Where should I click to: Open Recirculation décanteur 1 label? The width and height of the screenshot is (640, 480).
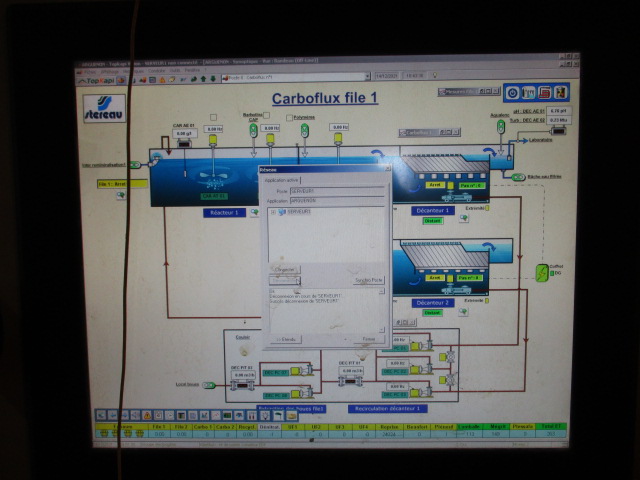click(388, 408)
